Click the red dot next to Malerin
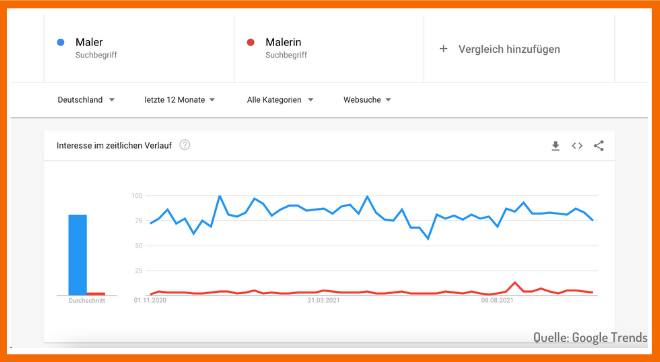Image resolution: width=660 pixels, height=362 pixels. 250,42
